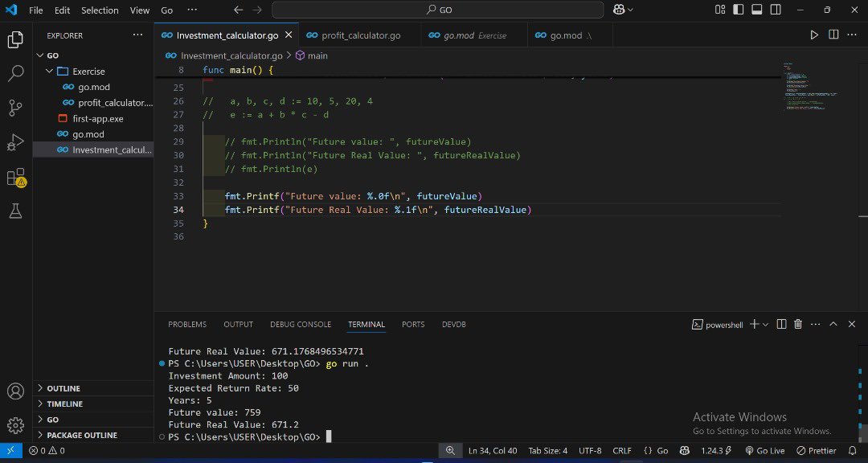Run the Investment_calculator.go file
Image resolution: width=868 pixels, height=463 pixels.
[x=813, y=35]
